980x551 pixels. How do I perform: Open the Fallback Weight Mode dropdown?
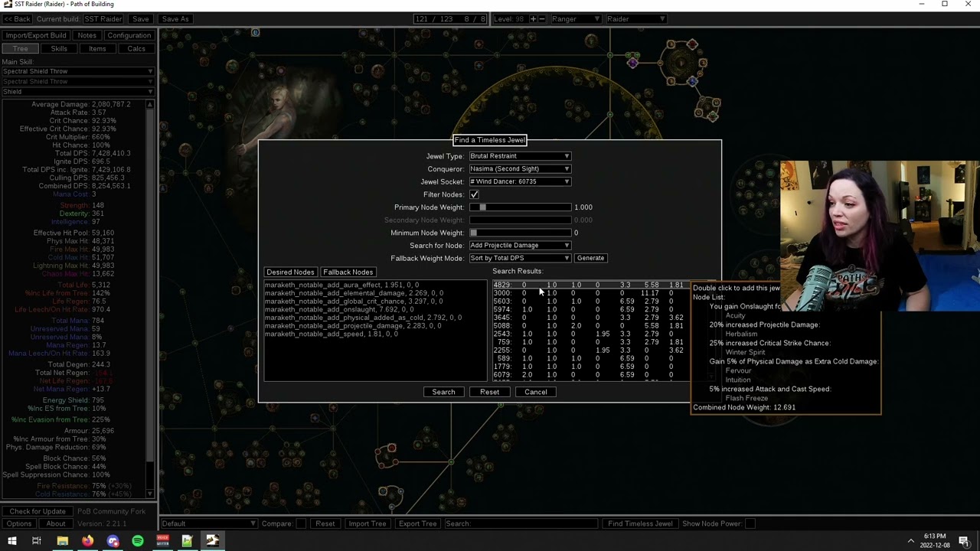520,258
